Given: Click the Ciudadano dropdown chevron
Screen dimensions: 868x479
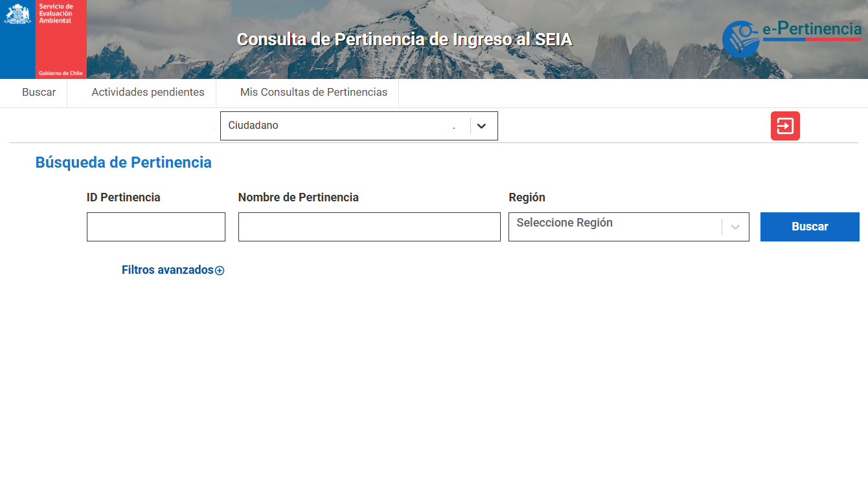Looking at the screenshot, I should point(482,126).
